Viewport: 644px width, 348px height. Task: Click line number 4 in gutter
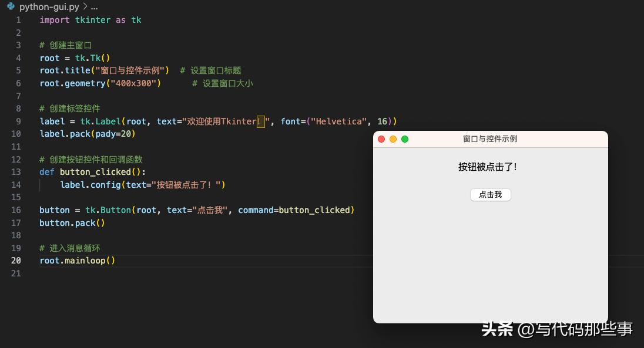point(18,58)
